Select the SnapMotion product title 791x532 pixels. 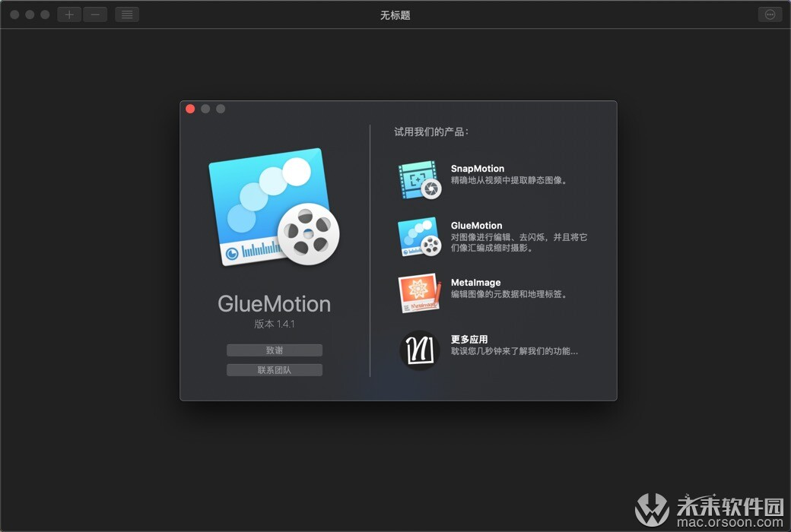(x=477, y=169)
